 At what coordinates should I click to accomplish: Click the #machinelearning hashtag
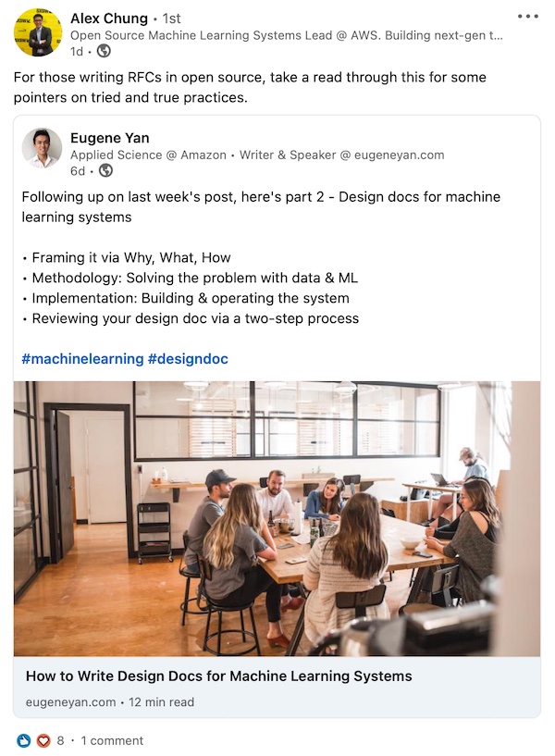pos(82,359)
